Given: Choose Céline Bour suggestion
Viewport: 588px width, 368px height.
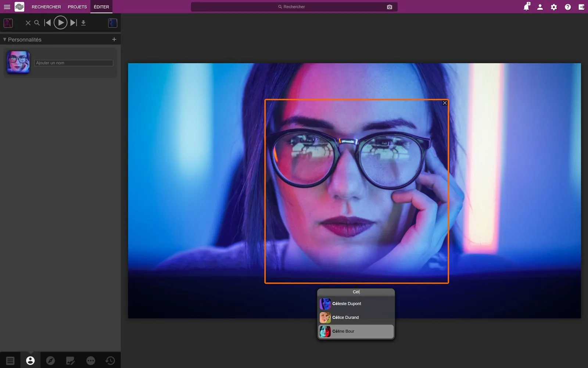Looking at the screenshot, I should coord(356,331).
